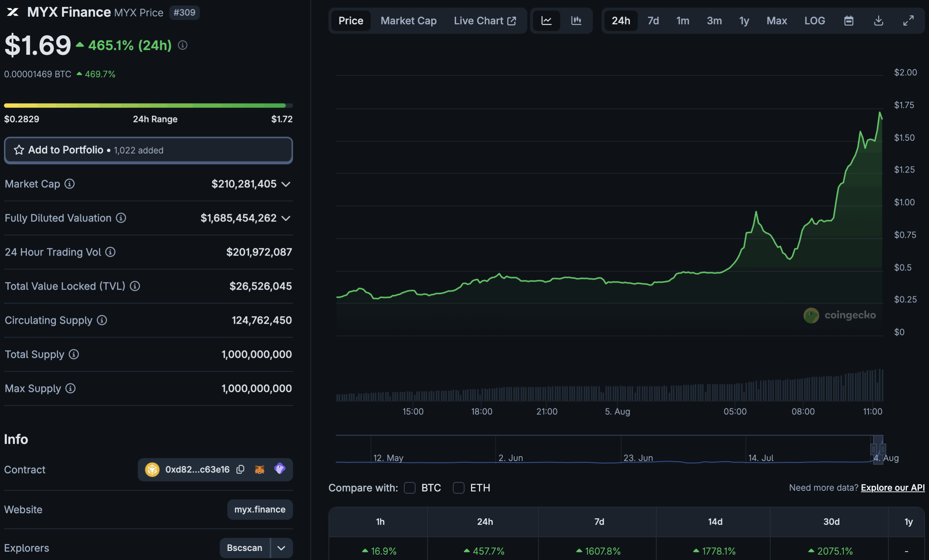Click the 2. Jun label on navigator
929x560 pixels.
[511, 458]
